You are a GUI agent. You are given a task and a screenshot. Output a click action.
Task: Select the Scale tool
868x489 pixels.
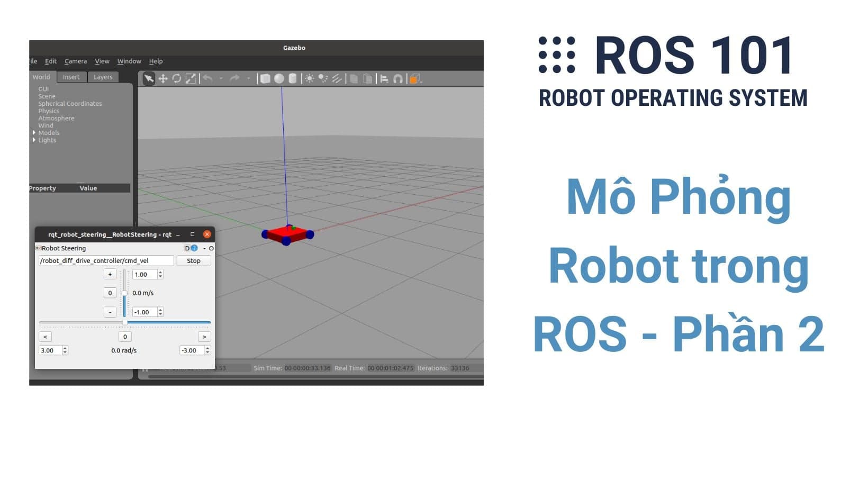(192, 78)
